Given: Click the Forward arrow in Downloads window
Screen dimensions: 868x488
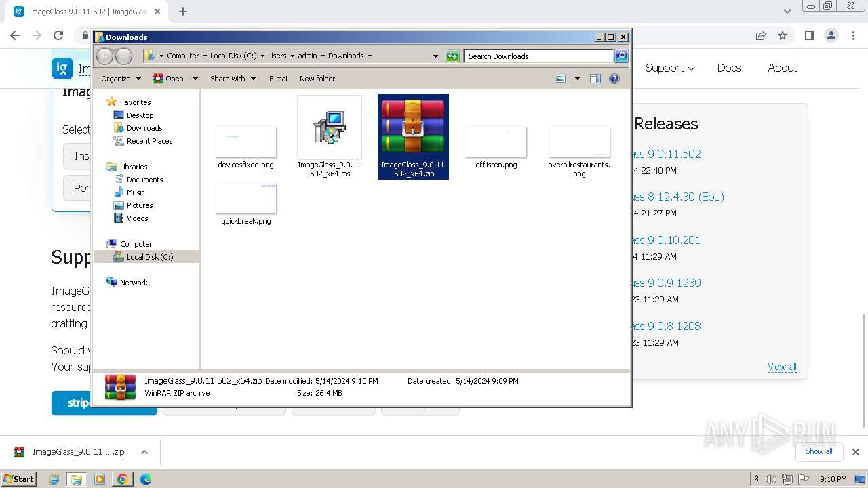Looking at the screenshot, I should pos(123,56).
